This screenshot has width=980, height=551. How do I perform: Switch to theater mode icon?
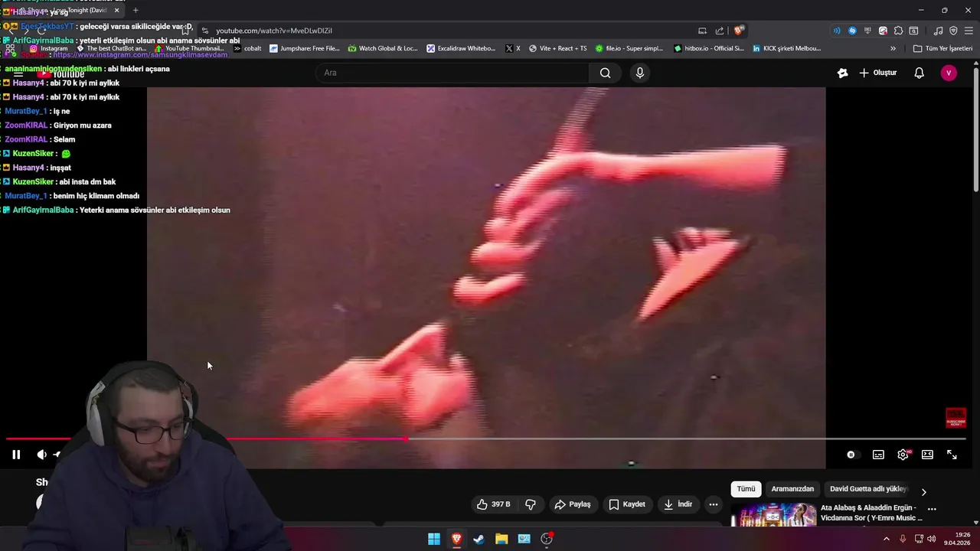927,455
